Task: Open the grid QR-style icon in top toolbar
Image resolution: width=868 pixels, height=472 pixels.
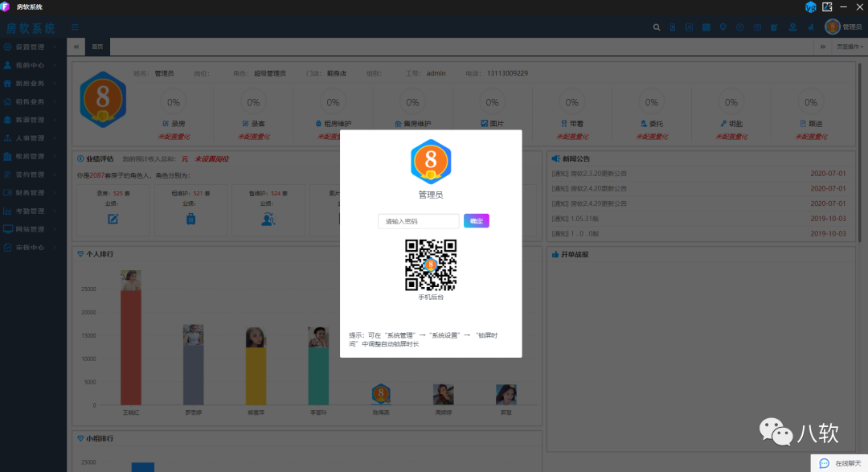Action: pos(706,27)
